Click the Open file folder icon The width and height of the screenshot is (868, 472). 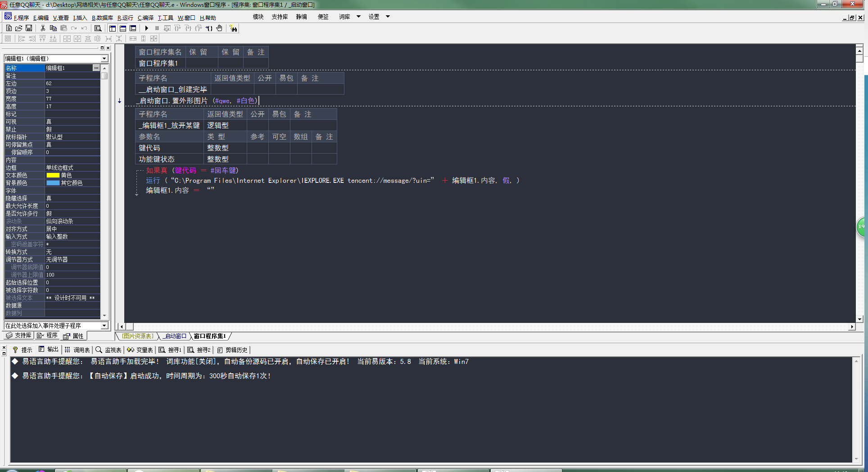[19, 28]
